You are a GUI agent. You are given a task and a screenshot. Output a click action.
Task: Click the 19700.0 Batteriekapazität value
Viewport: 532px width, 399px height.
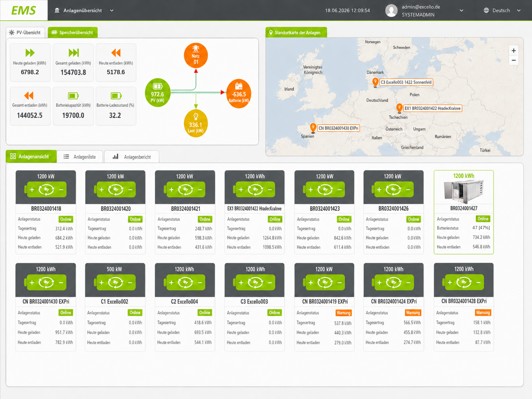pos(73,115)
